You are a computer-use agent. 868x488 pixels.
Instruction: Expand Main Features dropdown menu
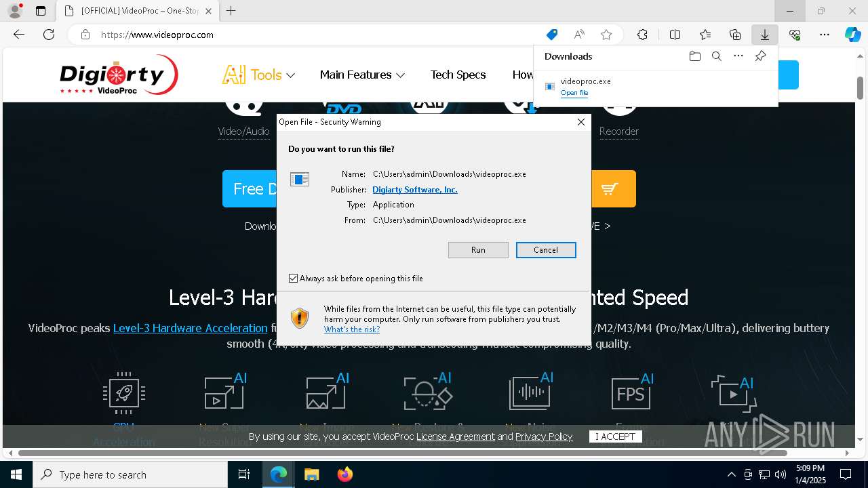coord(362,75)
